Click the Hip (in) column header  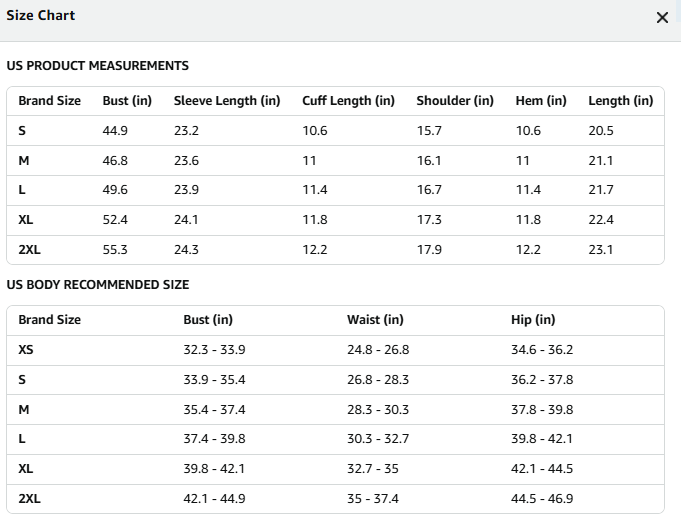pos(533,320)
